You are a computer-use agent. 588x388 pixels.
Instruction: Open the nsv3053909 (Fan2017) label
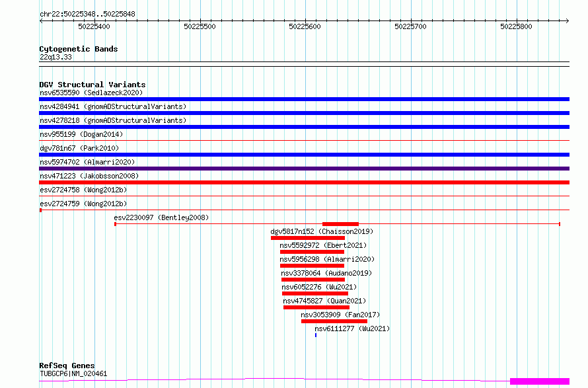(x=340, y=315)
